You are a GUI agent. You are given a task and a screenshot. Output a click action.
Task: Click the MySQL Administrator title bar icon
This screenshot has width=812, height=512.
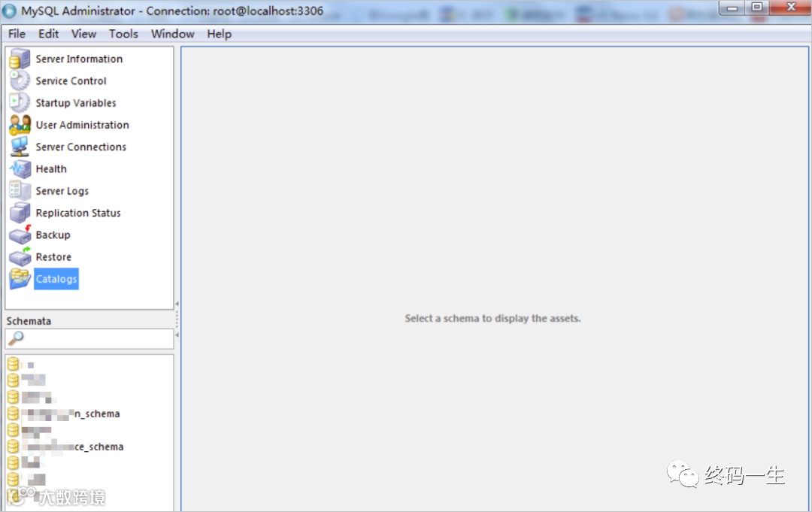(x=9, y=11)
